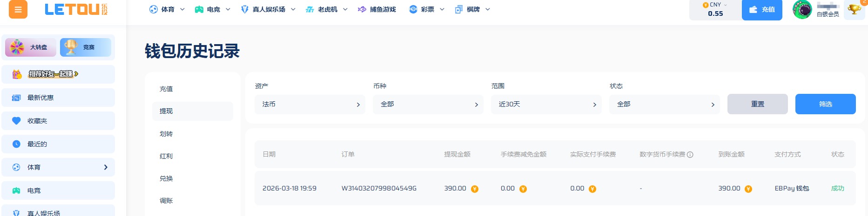Click the info icon beside 数字货币手续费
The height and width of the screenshot is (216, 868).
[x=690, y=155]
